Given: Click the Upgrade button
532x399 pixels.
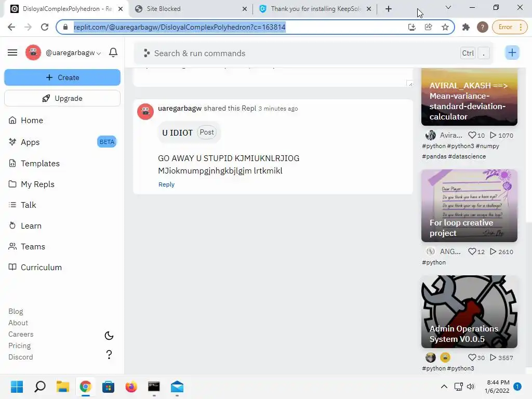Looking at the screenshot, I should pyautogui.click(x=62, y=98).
